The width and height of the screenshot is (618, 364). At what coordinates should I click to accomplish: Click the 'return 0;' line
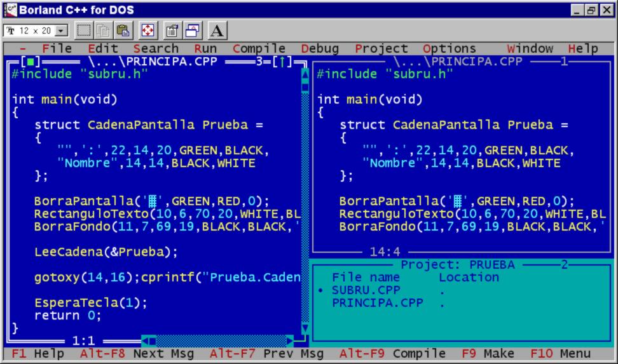click(68, 315)
